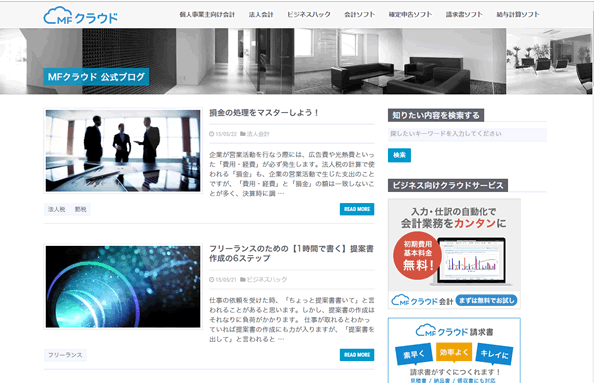Click ビジネスハック category folder link under second article
This screenshot has width=598, height=385.
(x=267, y=280)
